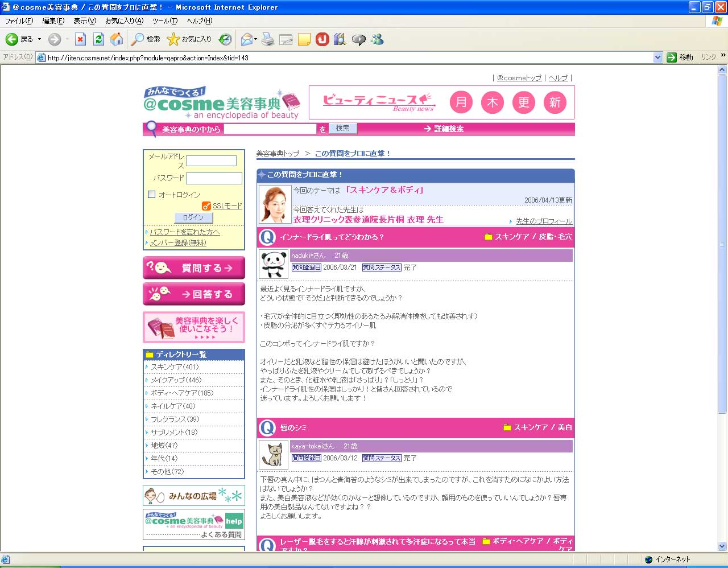Click the scrollbar down arrow

[x=722, y=546]
